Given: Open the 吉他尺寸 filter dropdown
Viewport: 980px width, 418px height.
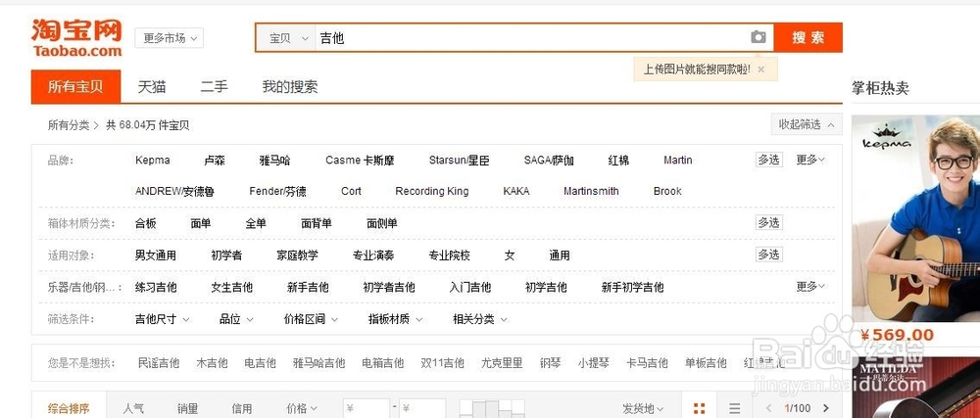Looking at the screenshot, I should tap(162, 319).
